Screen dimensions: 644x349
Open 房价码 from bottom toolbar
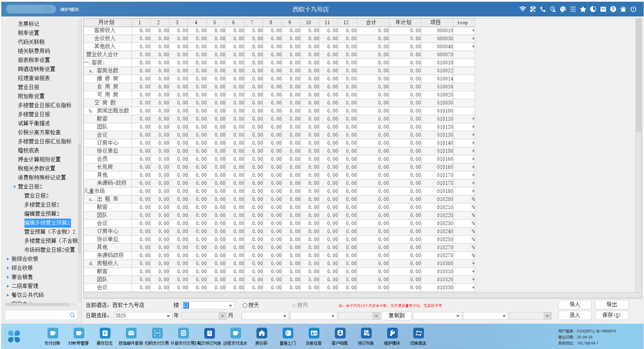pyautogui.click(x=262, y=336)
